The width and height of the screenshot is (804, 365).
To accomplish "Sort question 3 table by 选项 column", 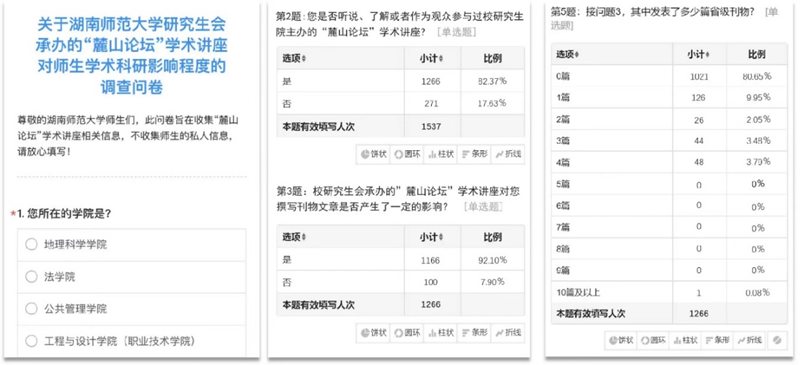I will click(294, 237).
